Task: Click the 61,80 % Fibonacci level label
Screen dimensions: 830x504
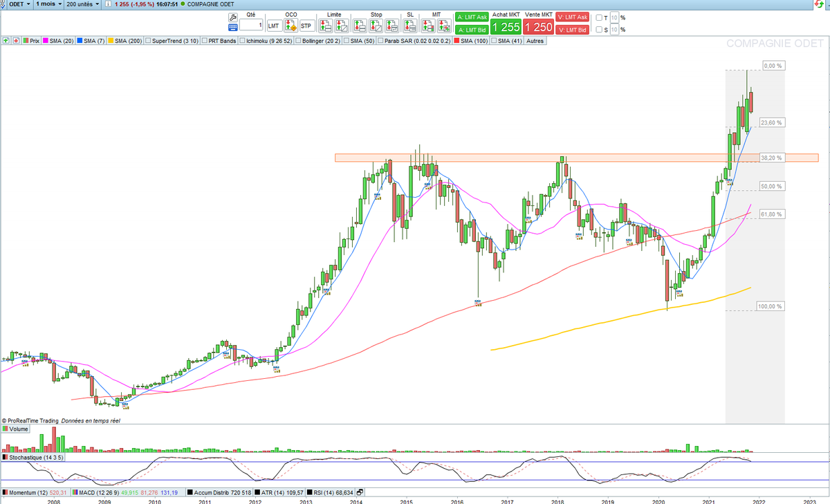Action: pos(771,214)
